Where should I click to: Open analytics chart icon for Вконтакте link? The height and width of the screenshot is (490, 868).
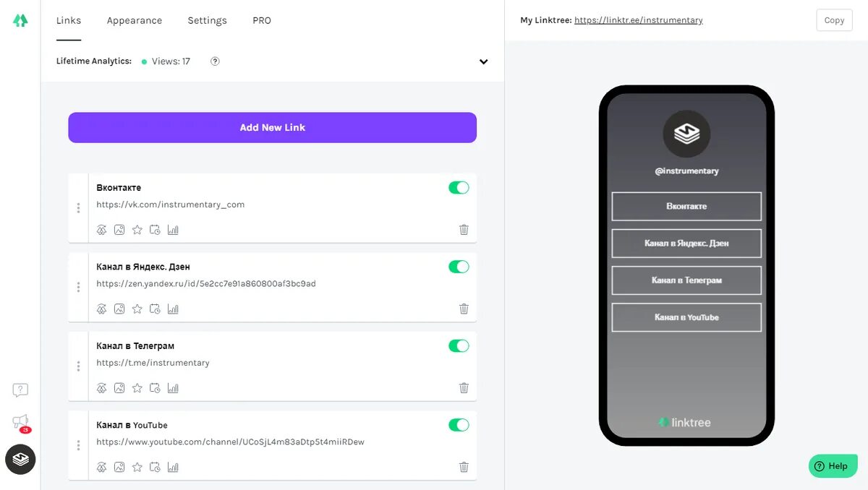tap(173, 230)
